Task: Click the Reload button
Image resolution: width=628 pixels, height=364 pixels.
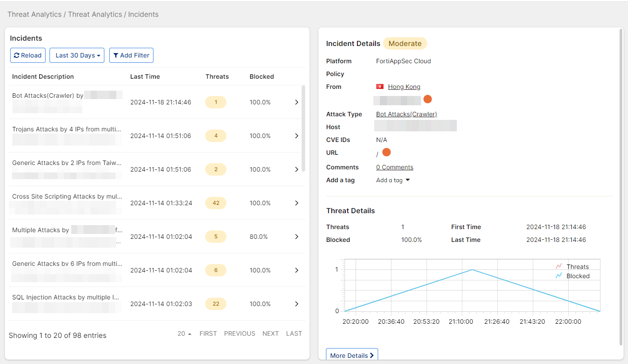Action: click(27, 55)
